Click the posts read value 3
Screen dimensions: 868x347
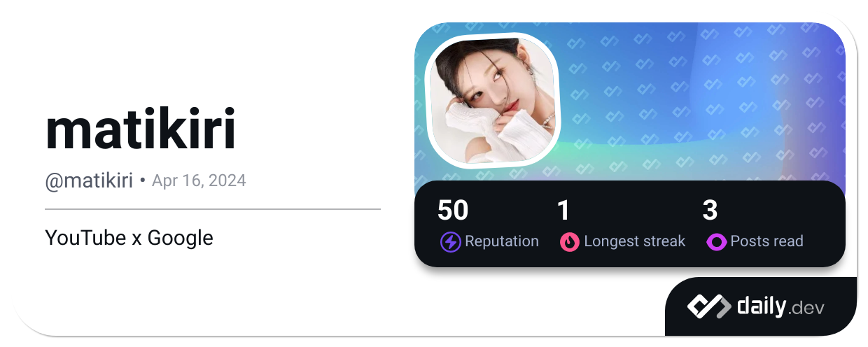pos(710,211)
